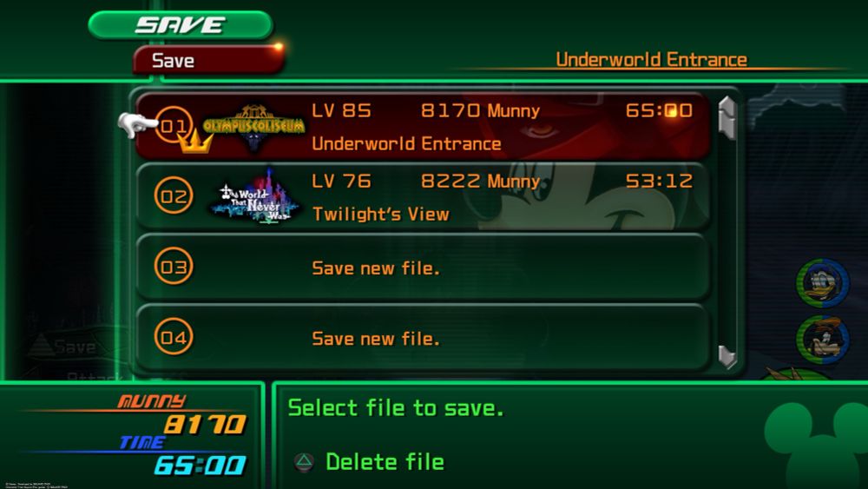Select the 01 slot number badge

pyautogui.click(x=173, y=125)
